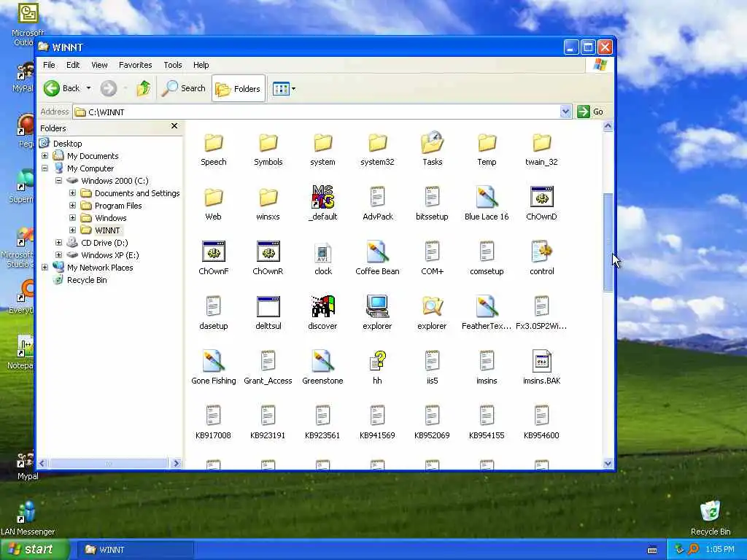Click the file list scroll down arrow
Image resolution: width=747 pixels, height=560 pixels.
pyautogui.click(x=608, y=463)
